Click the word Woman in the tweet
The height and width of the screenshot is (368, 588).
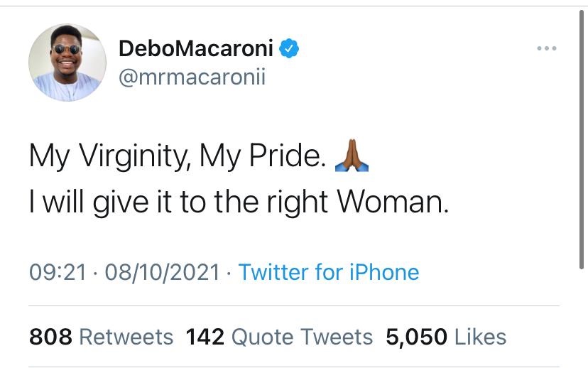[x=393, y=202]
